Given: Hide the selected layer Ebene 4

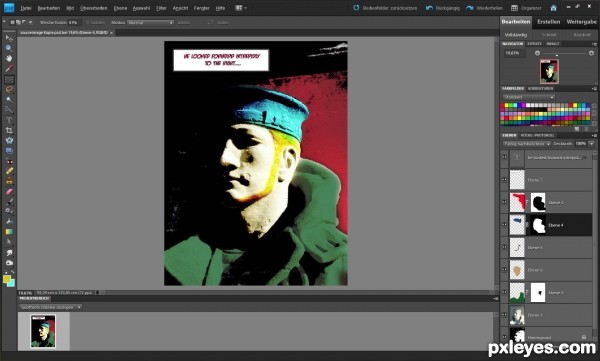Looking at the screenshot, I should coord(504,225).
